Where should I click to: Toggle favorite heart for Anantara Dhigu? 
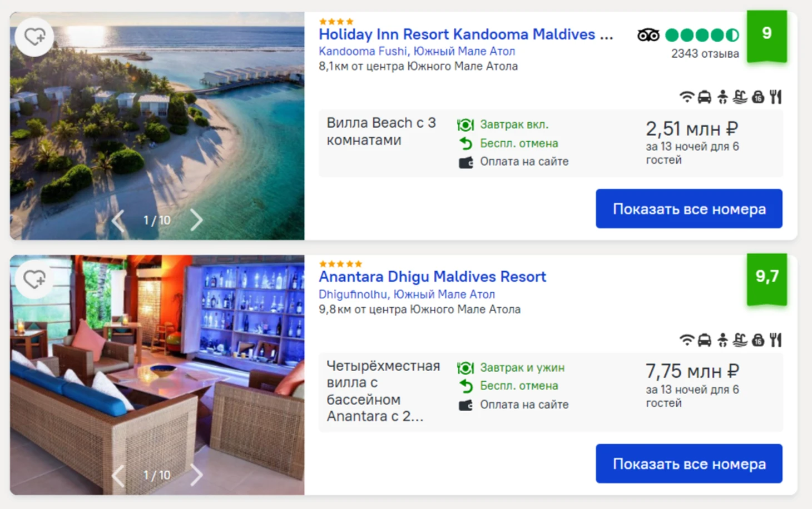pos(34,279)
